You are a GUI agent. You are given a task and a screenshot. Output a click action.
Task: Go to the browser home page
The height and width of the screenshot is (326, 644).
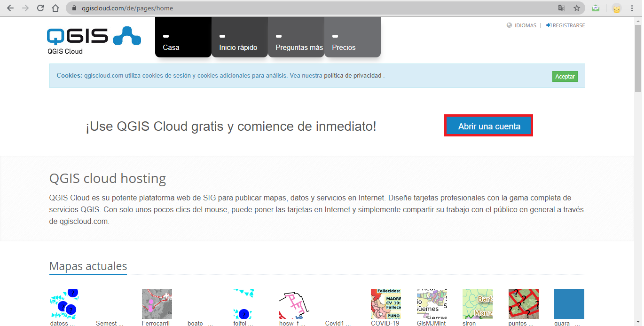(55, 8)
